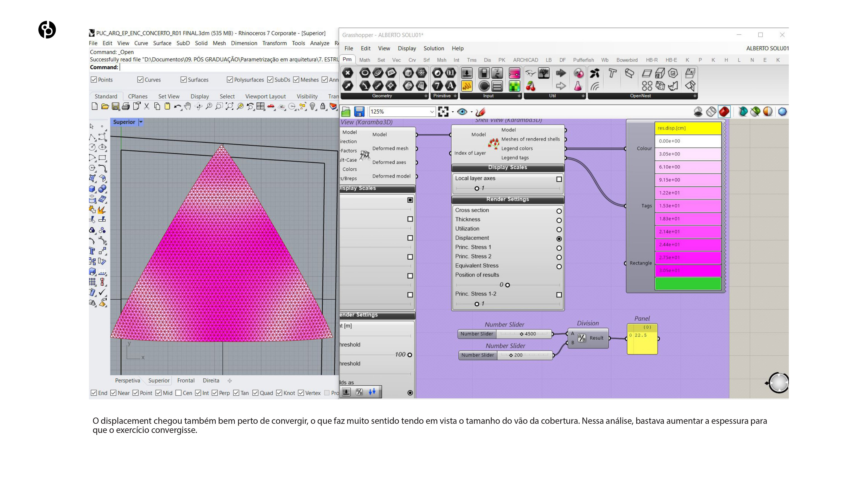Click the red shaded preview mode icon

pos(724,111)
